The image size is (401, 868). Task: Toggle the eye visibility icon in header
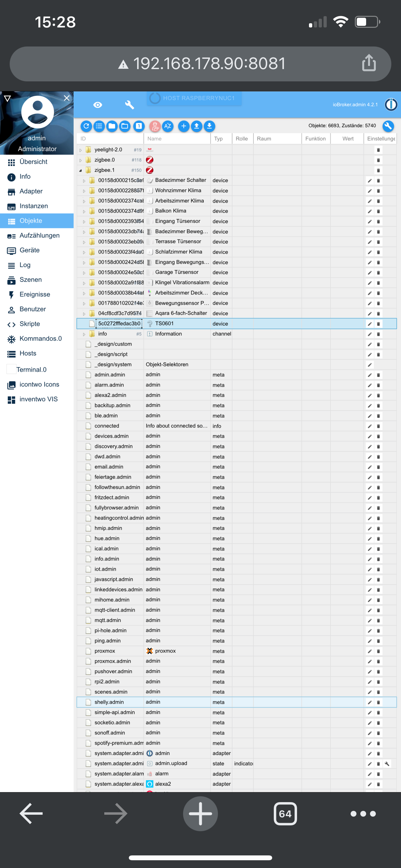(98, 105)
